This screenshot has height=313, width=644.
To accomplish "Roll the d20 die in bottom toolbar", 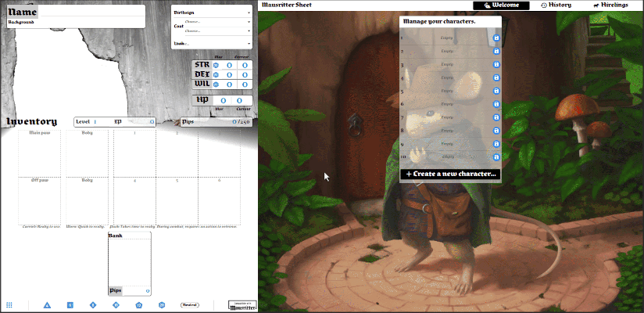I will [162, 305].
